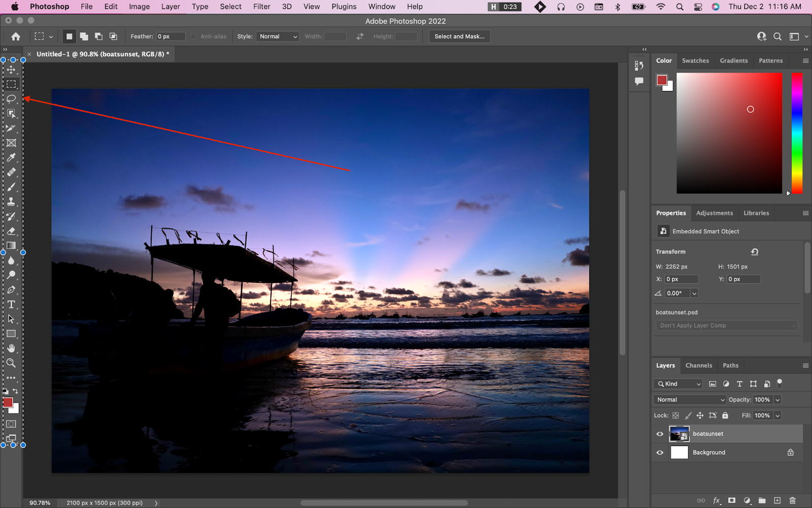
Task: Delete layer using trash icon
Action: click(793, 500)
